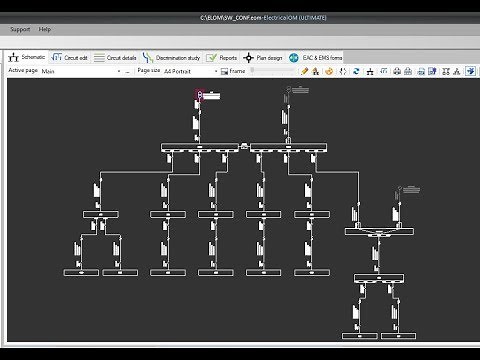Open the EAC & EMS forms tab

(x=316, y=58)
